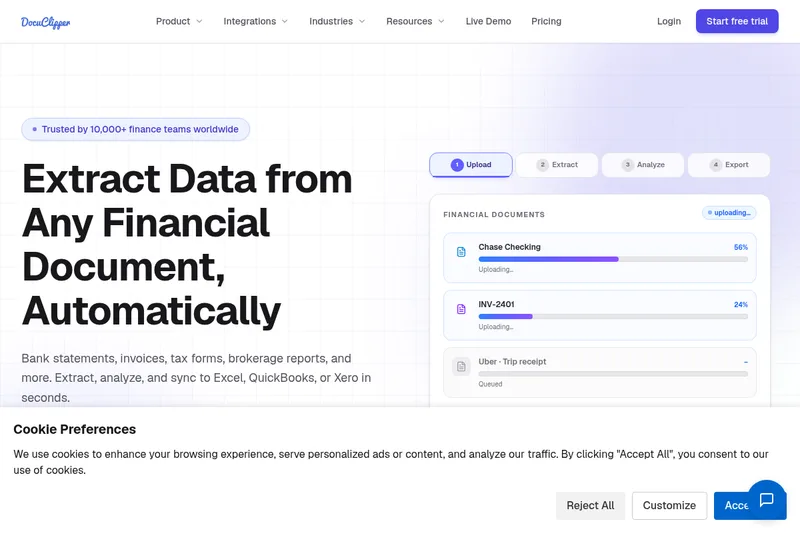Switch to the Analyze step tab
Screen dimensions: 800x533
(643, 165)
